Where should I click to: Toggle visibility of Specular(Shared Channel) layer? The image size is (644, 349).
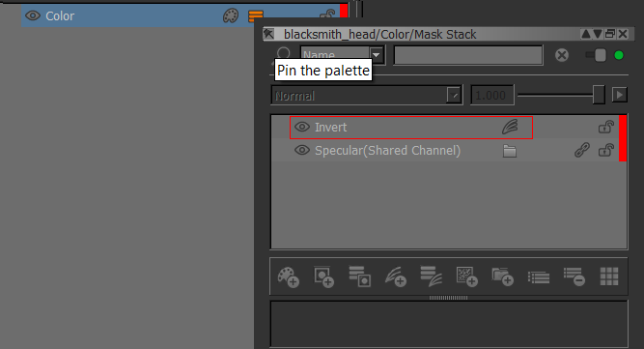click(x=302, y=151)
